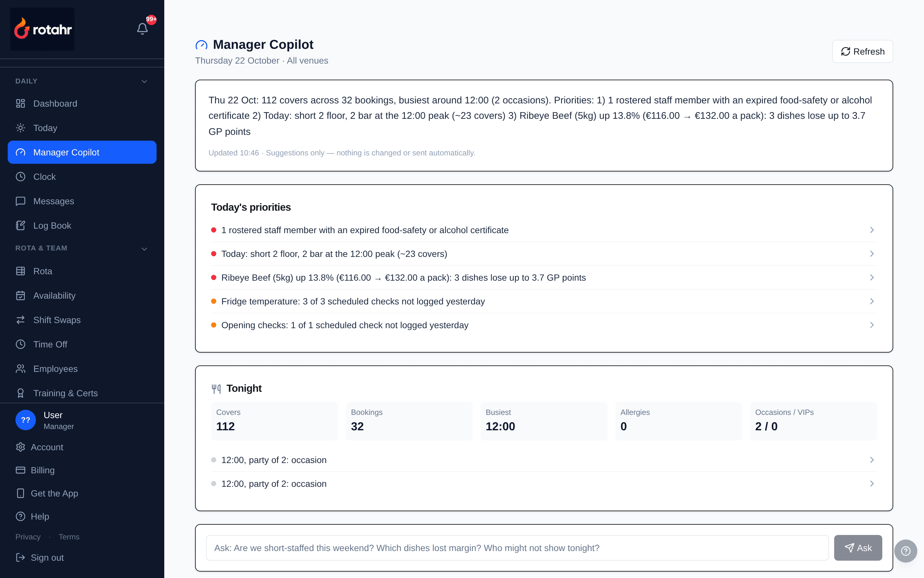The width and height of the screenshot is (924, 578).
Task: Click the Refresh button
Action: 862,52
